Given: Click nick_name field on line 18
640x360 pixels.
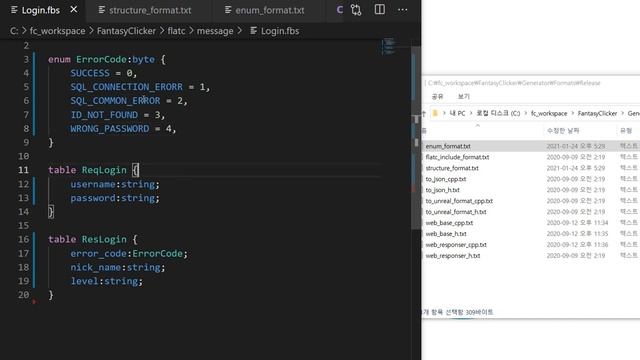Looking at the screenshot, I should tap(96, 267).
